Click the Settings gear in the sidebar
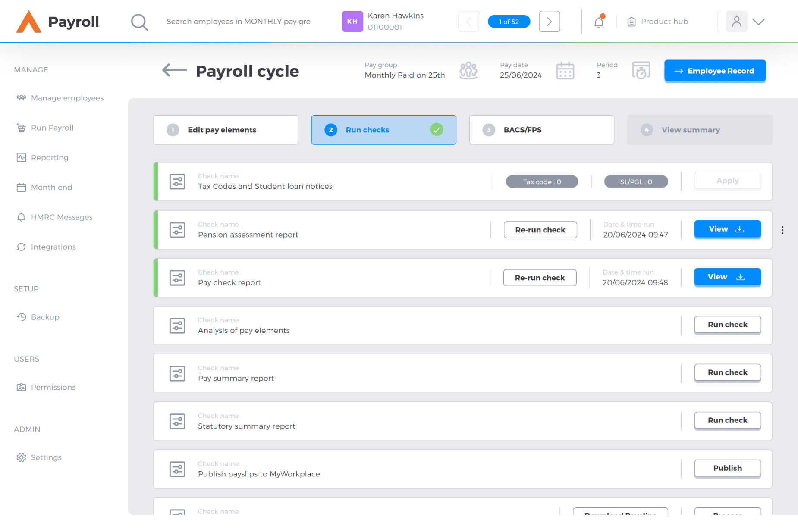Viewport: 798px width, 532px height. [21, 457]
